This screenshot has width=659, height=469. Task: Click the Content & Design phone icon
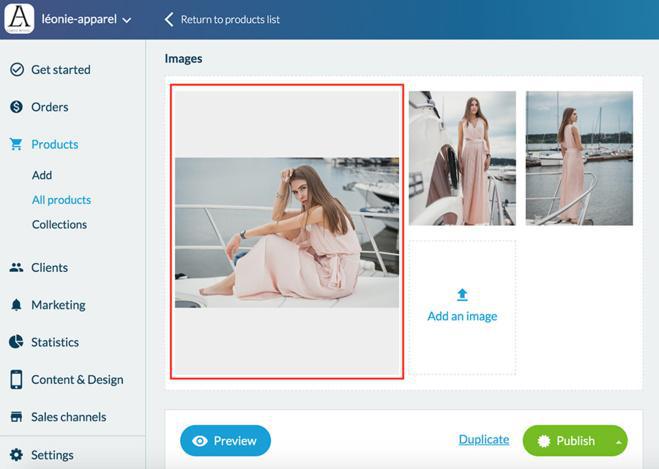(x=16, y=380)
